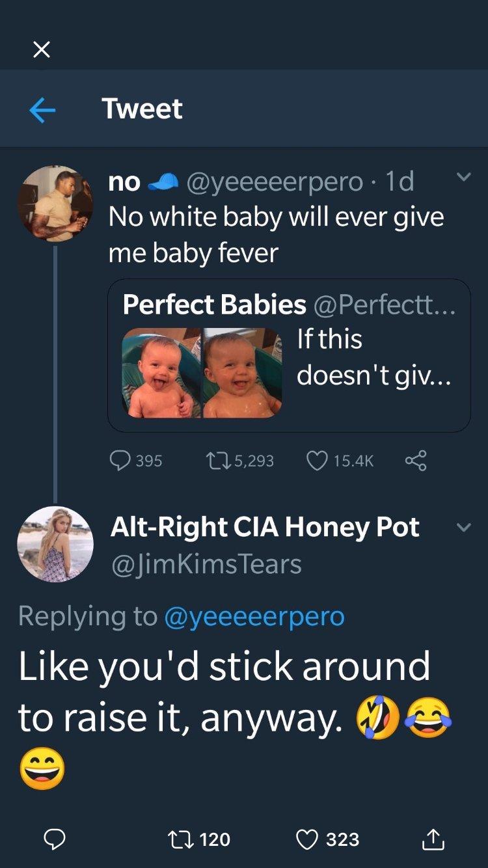This screenshot has height=868, width=488.
Task: Expand options chevron on @yeeeeerpero tweet
Action: click(463, 177)
